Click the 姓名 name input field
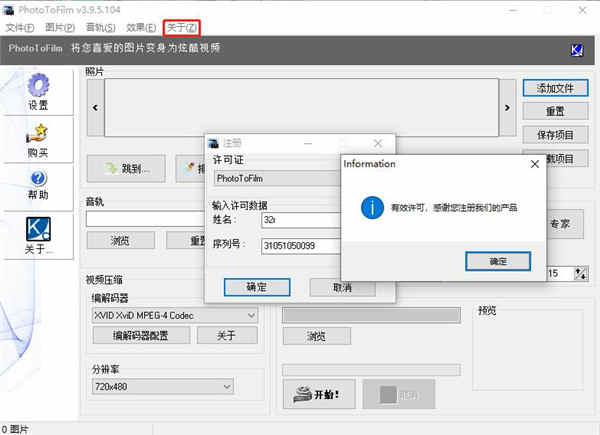Viewport: 600px width, 435px height. click(301, 220)
